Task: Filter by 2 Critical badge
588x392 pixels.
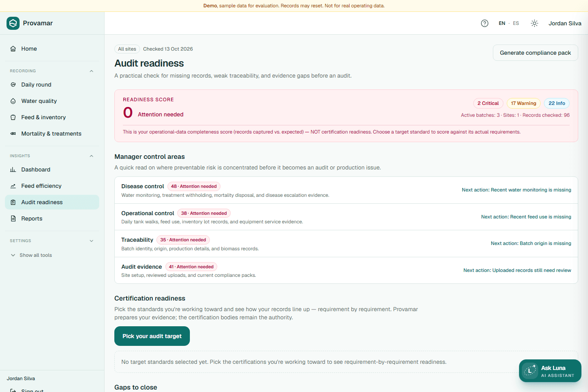Action: [488, 103]
